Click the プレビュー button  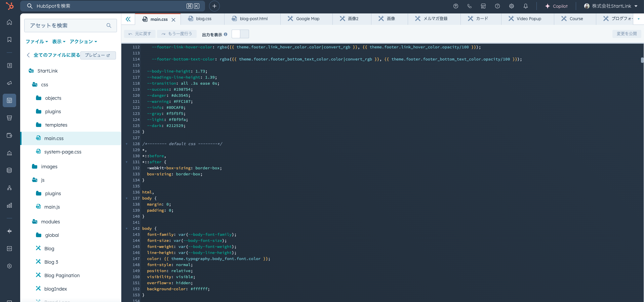point(97,55)
